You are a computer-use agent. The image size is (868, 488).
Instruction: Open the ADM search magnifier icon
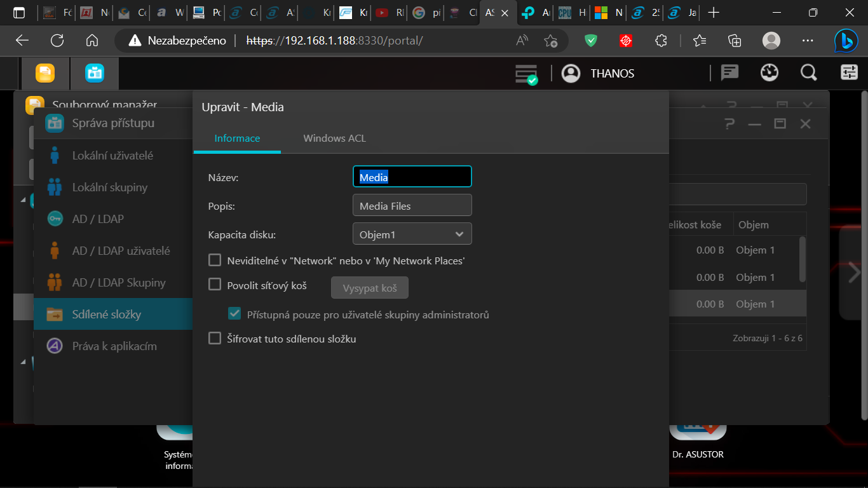(808, 73)
